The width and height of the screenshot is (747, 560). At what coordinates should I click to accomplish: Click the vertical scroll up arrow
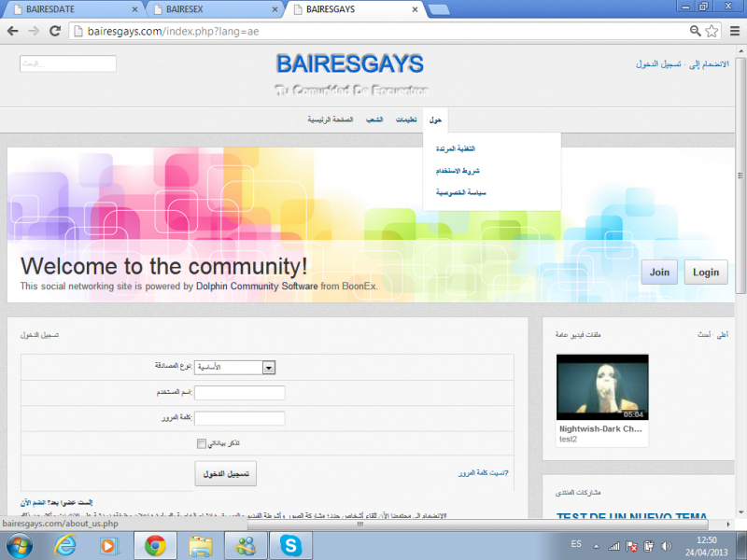coord(740,51)
